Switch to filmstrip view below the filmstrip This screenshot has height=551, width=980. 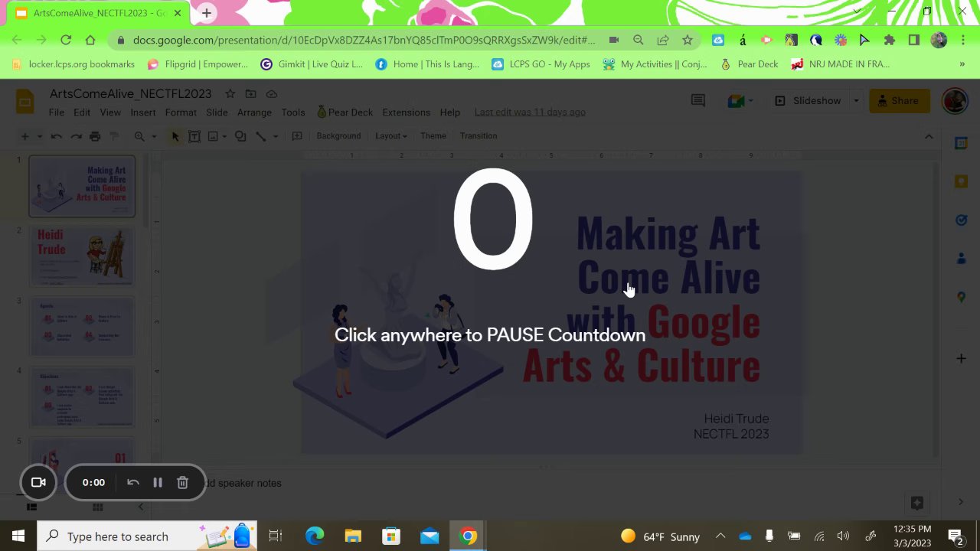pos(31,507)
